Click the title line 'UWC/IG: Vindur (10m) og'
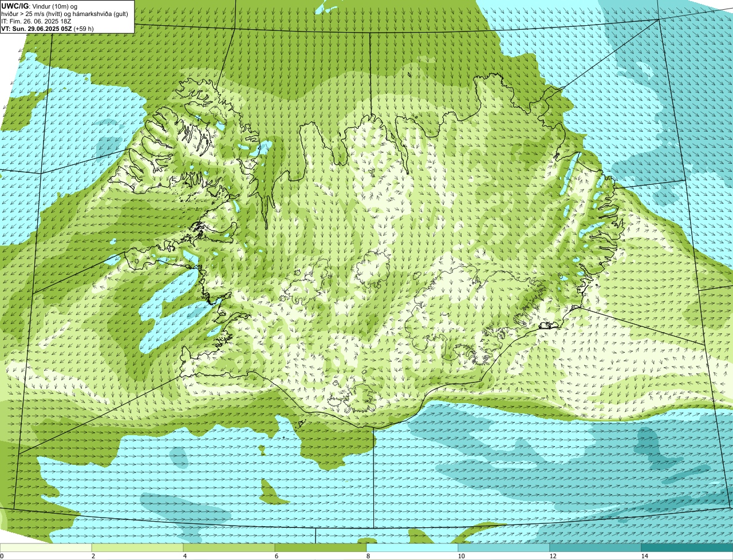Image resolution: width=733 pixels, height=560 pixels. (x=40, y=6)
